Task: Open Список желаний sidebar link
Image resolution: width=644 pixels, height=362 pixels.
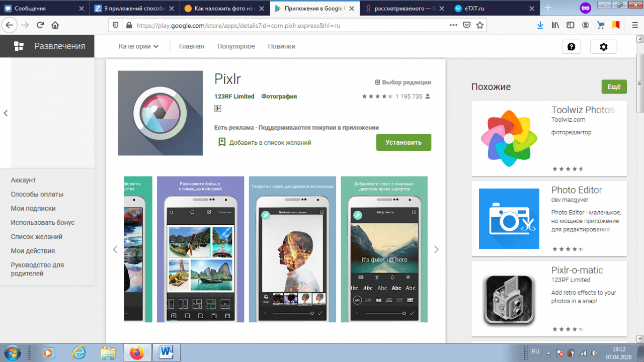Action: click(37, 236)
